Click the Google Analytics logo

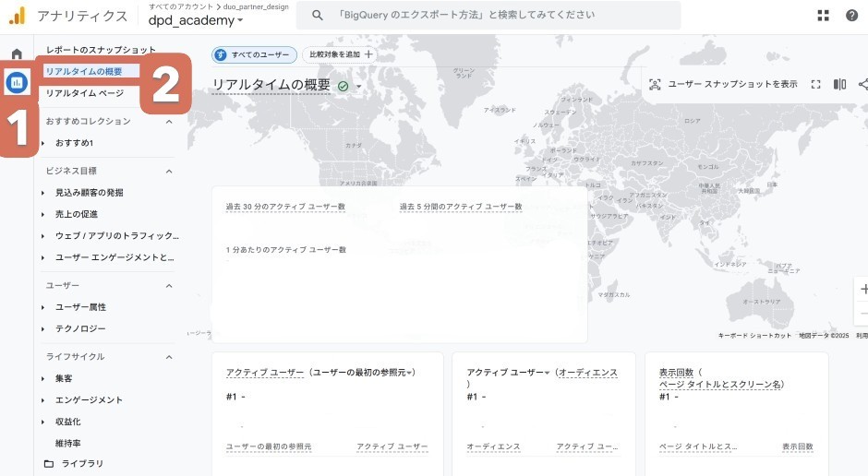[17, 16]
